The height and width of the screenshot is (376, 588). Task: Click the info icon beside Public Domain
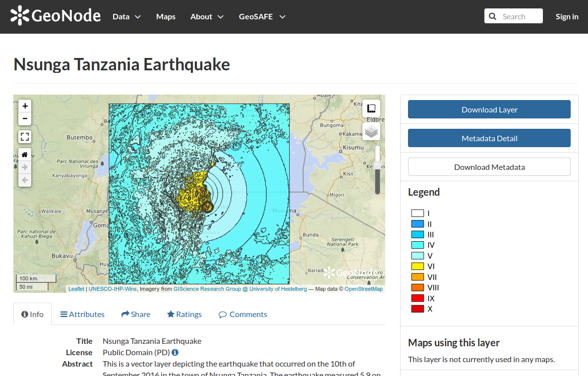tap(175, 353)
